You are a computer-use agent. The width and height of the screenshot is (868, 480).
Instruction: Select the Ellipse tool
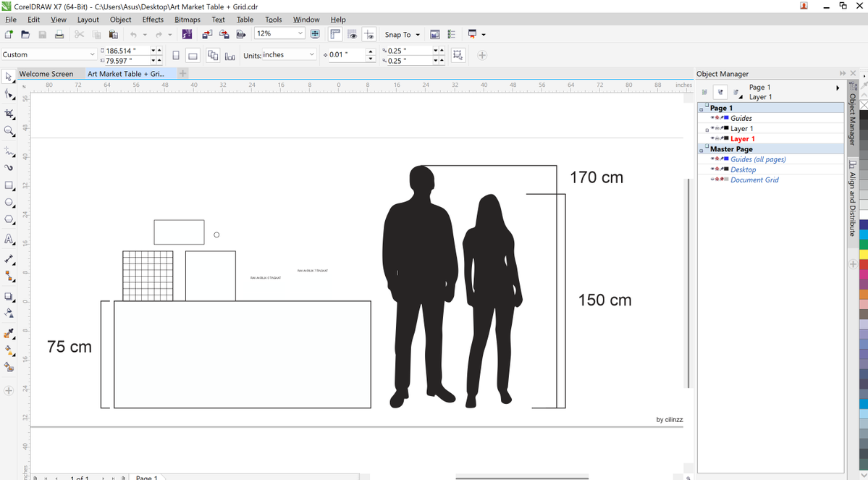click(8, 203)
